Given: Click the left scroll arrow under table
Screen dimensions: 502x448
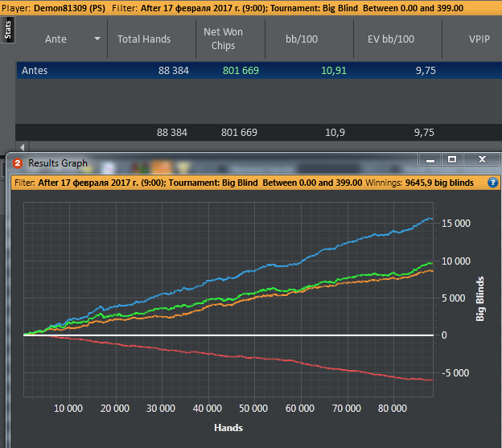Looking at the screenshot, I should (23, 147).
